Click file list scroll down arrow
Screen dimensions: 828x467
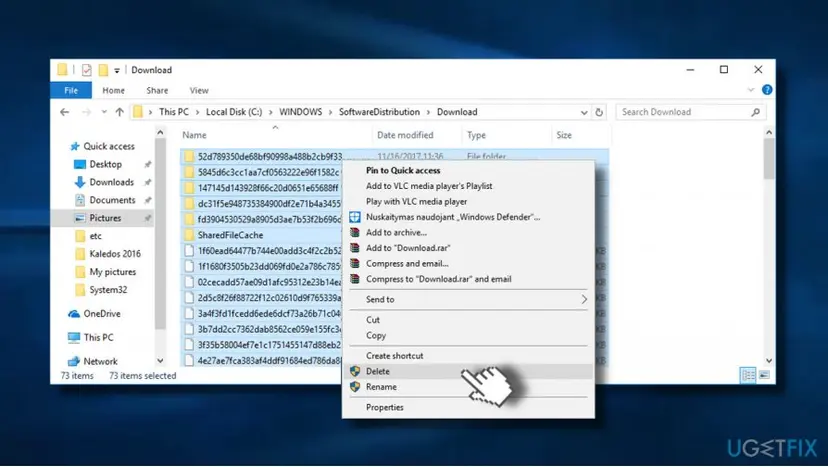[769, 361]
